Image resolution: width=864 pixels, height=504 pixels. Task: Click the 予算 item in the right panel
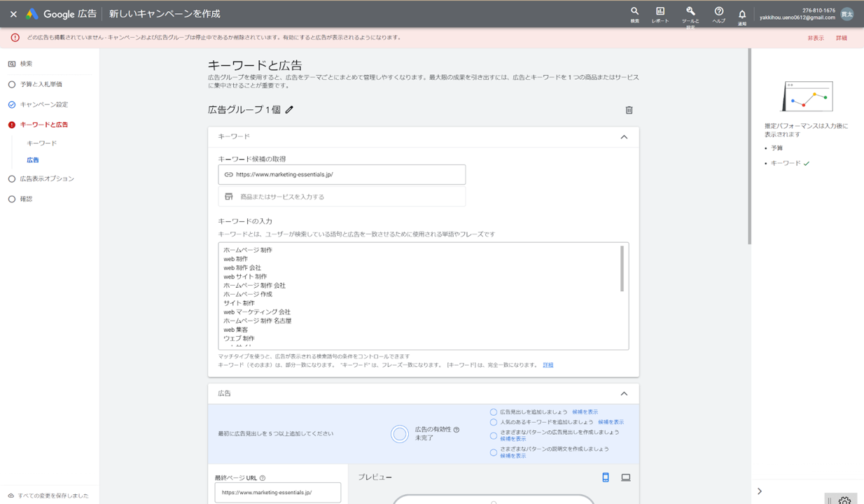[776, 148]
